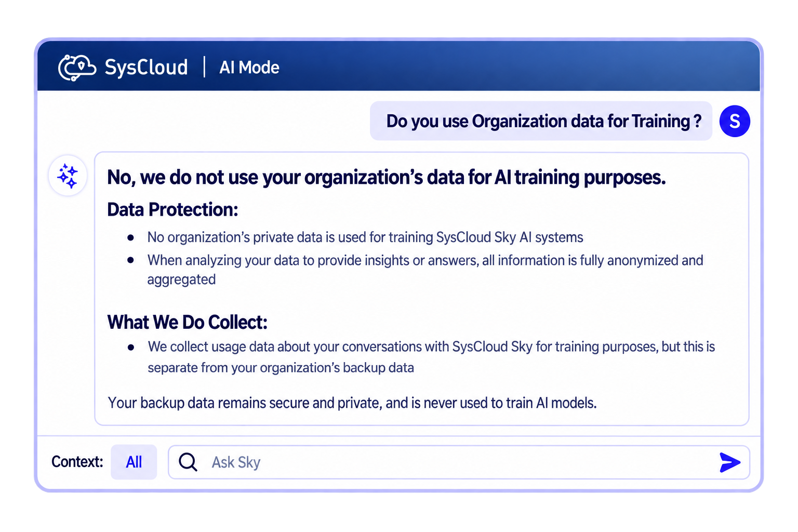Click the blue send arrow icon
798x532 pixels.
tap(730, 462)
